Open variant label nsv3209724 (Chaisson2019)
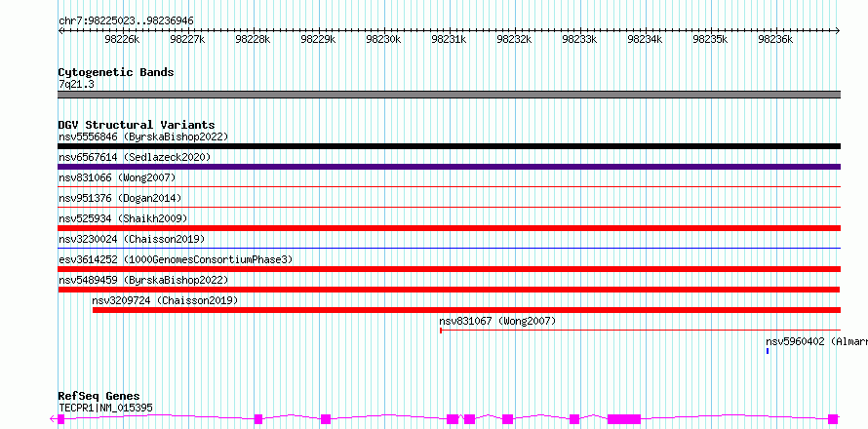Screen dimensions: 868x429 165,300
